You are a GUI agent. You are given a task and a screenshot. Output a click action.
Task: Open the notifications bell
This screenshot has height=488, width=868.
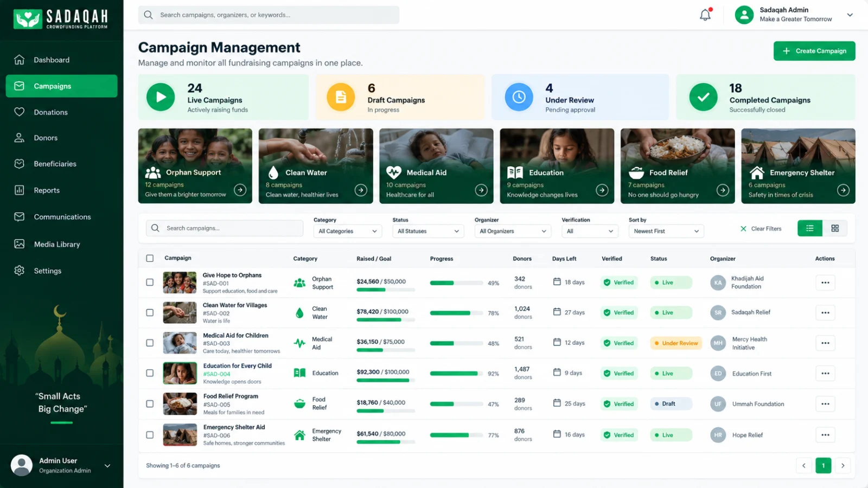pyautogui.click(x=705, y=15)
